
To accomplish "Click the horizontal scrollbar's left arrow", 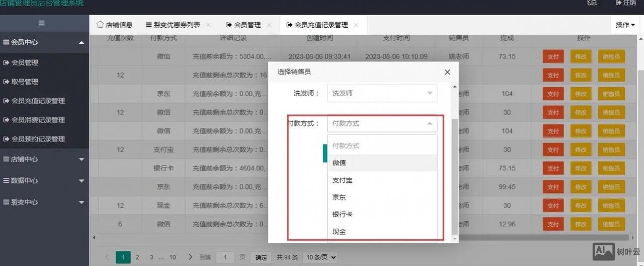I will click(x=94, y=237).
